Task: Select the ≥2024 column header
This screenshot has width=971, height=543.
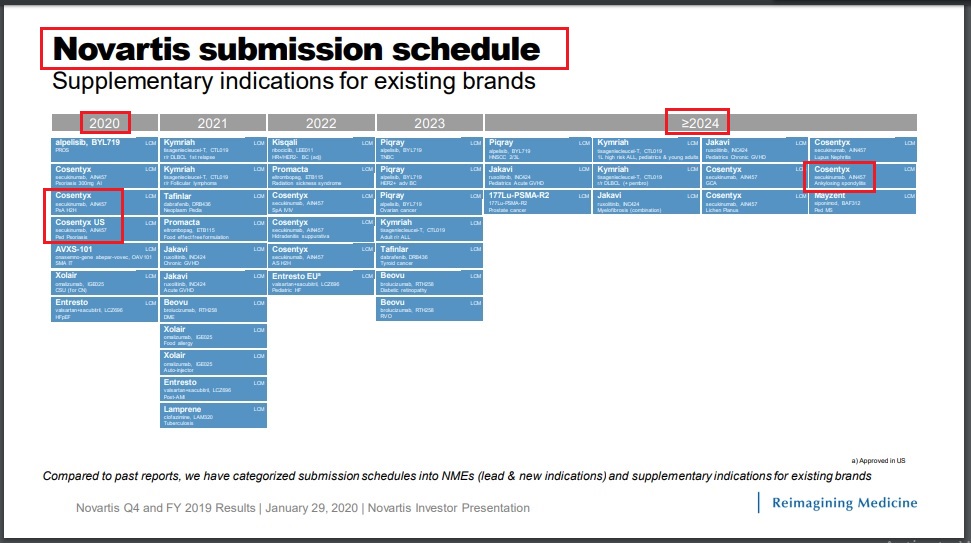Action: (x=700, y=123)
